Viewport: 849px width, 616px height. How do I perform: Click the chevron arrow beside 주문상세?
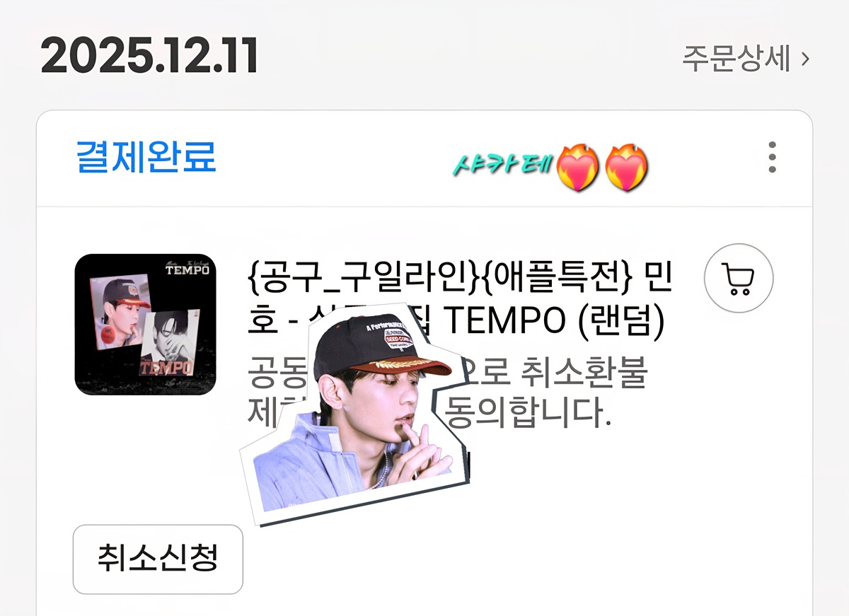point(804,59)
